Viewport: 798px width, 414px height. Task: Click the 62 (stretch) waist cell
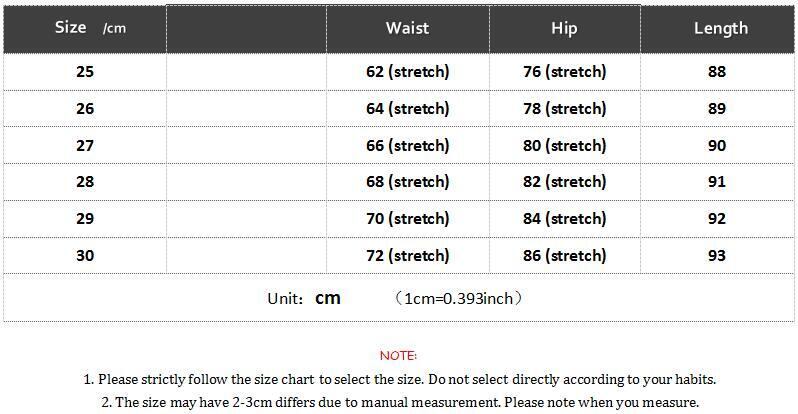[407, 72]
